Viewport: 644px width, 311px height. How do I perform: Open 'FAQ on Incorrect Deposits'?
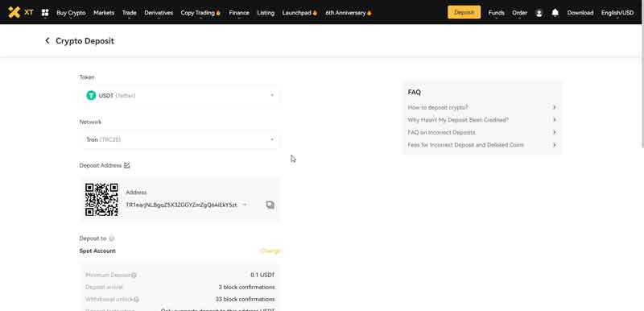[441, 132]
